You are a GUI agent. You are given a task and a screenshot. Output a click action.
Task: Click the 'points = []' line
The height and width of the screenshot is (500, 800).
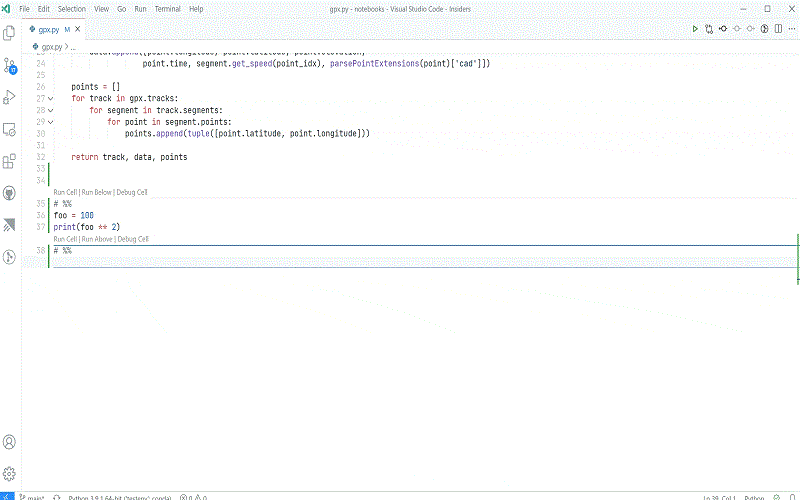tap(95, 87)
